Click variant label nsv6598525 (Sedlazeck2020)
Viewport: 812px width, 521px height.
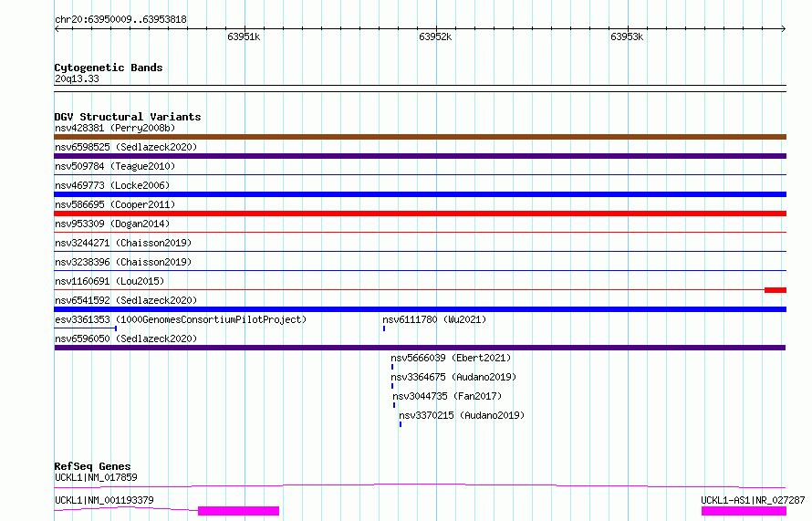point(126,147)
